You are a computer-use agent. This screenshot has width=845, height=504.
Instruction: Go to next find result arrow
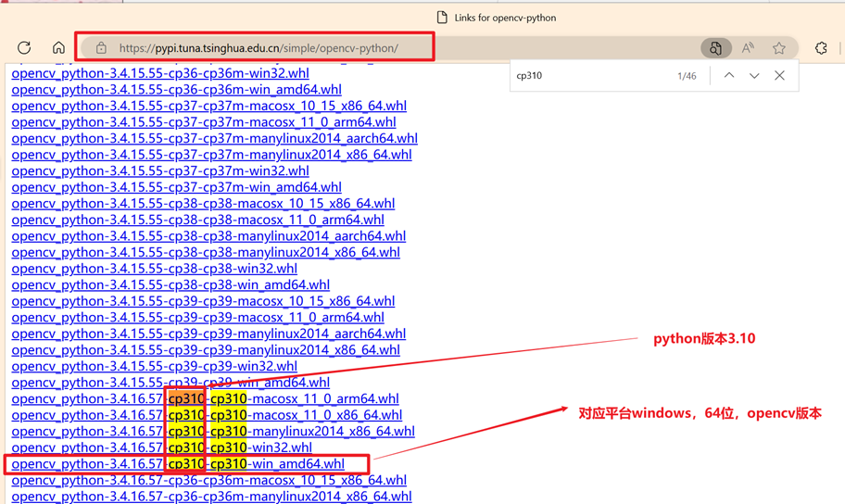tap(754, 75)
